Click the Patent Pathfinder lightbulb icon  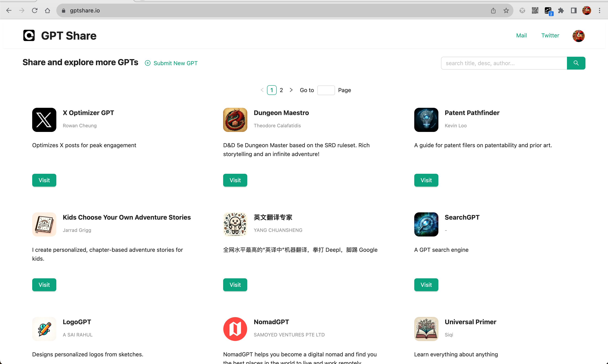pyautogui.click(x=426, y=120)
